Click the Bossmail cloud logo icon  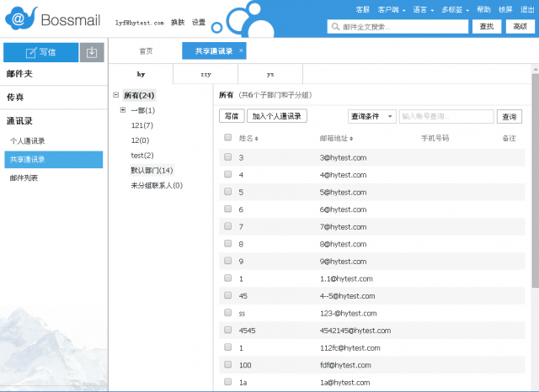tap(20, 18)
